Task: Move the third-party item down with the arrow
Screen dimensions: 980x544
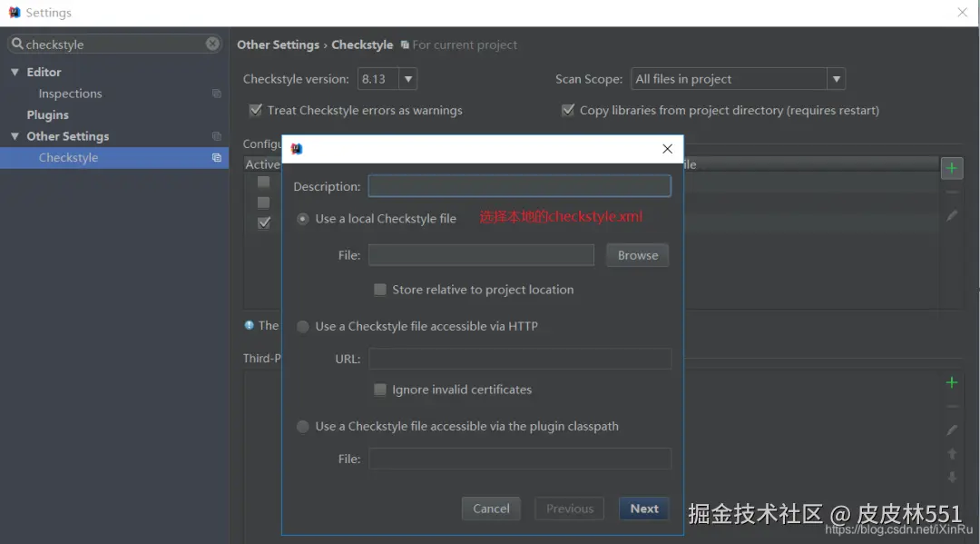Action: 951,477
